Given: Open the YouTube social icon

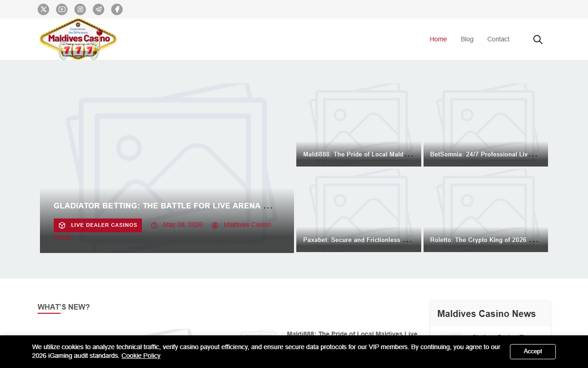Looking at the screenshot, I should [62, 9].
